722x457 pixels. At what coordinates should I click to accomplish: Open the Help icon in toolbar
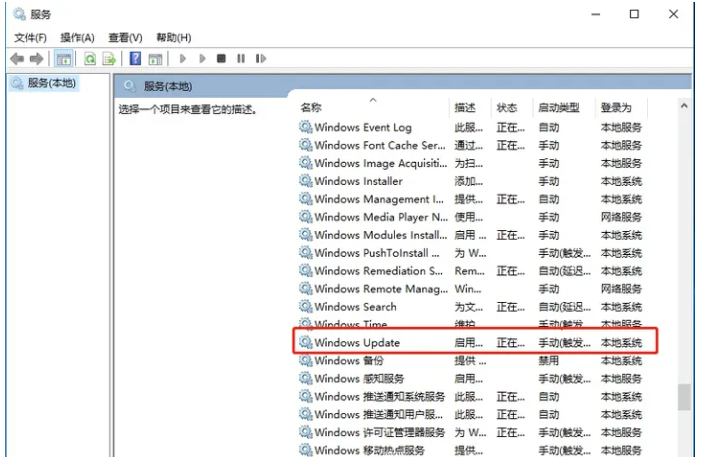tap(135, 59)
